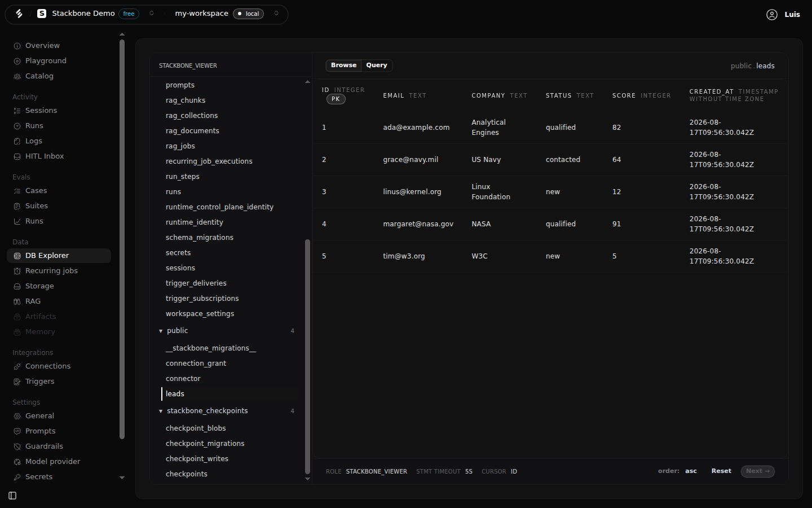Click the Storage sidebar icon
Viewport: 812px width, 508px height.
point(17,286)
